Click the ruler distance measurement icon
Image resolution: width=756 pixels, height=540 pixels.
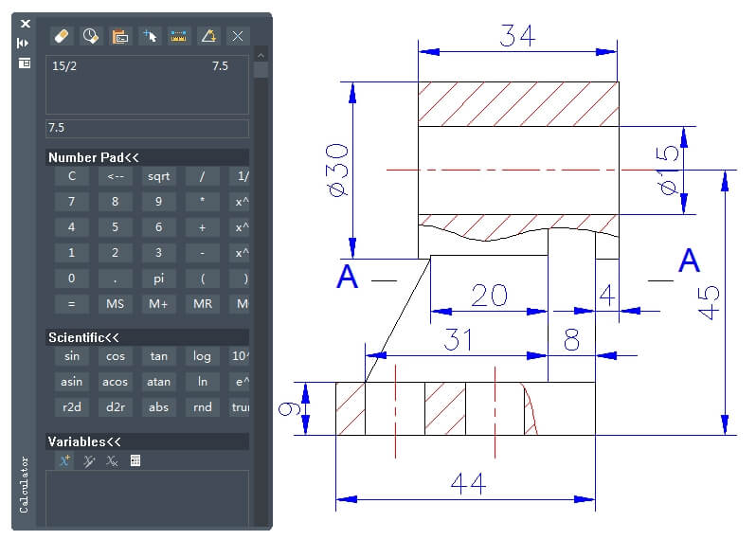pos(178,36)
